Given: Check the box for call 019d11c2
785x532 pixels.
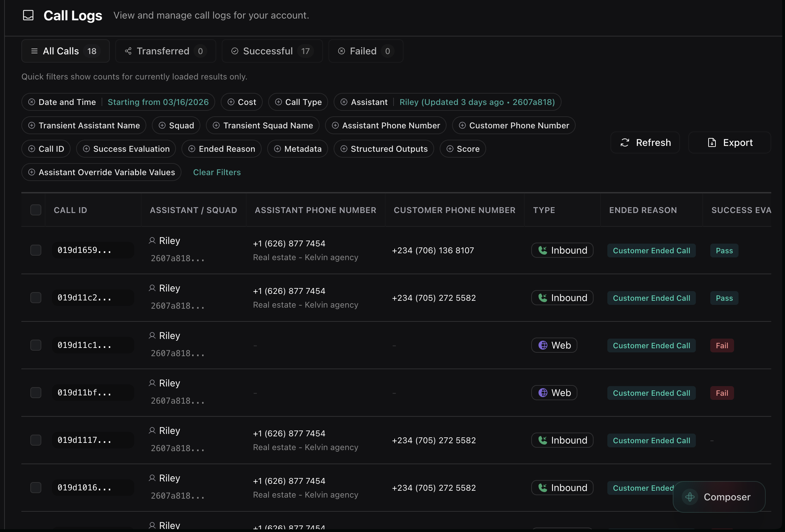Looking at the screenshot, I should point(36,298).
